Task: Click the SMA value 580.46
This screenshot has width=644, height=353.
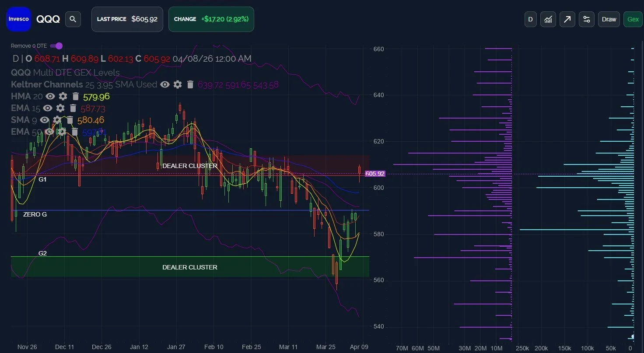Action: point(91,120)
